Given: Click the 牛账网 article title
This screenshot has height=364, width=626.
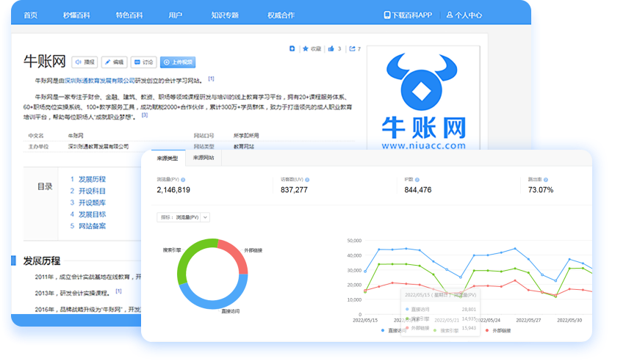Looking at the screenshot, I should click(45, 62).
